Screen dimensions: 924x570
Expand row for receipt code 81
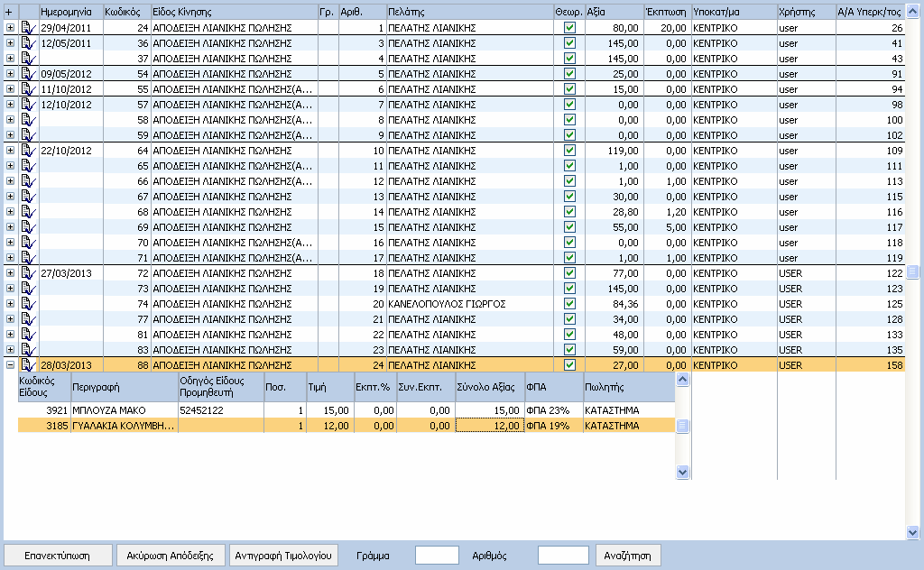tap(10, 334)
